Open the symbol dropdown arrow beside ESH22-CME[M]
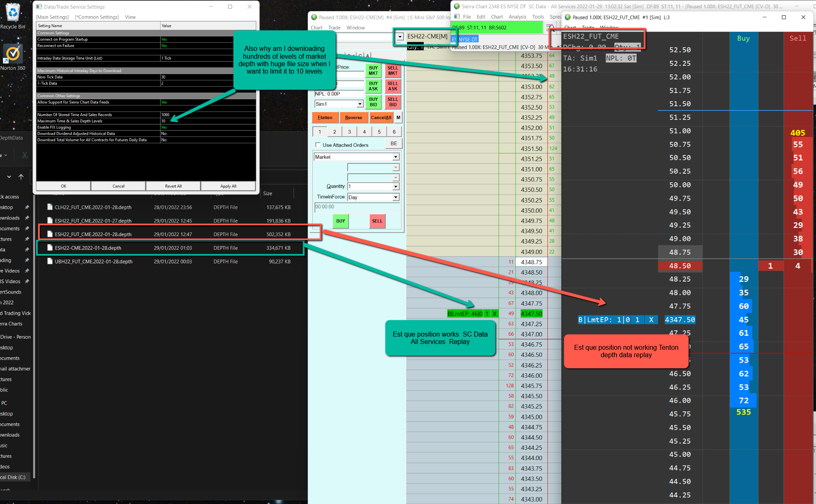The image size is (816, 504). (400, 37)
